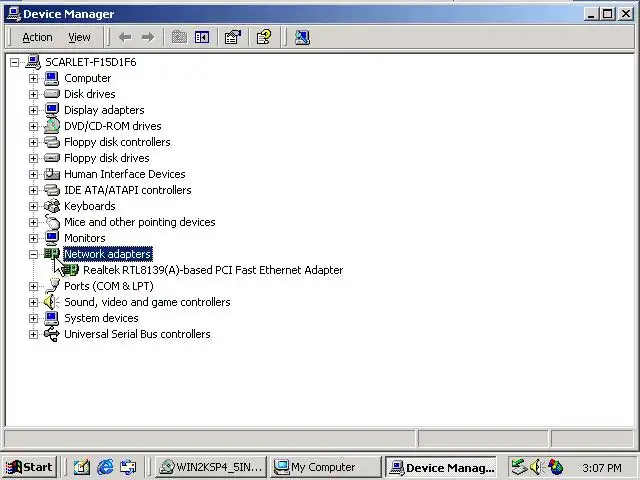Viewport: 640px width, 480px height.
Task: Select IDE ATA/ATAPI controllers label
Action: (128, 190)
